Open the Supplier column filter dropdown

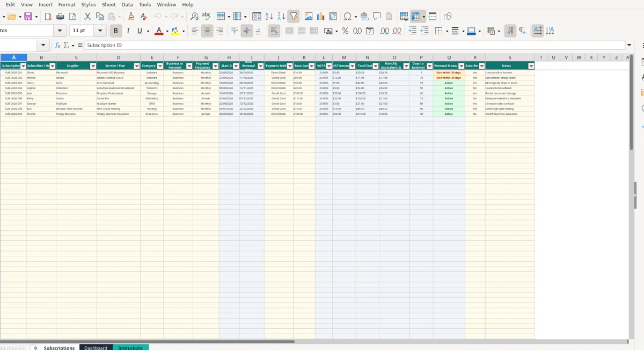[93, 66]
